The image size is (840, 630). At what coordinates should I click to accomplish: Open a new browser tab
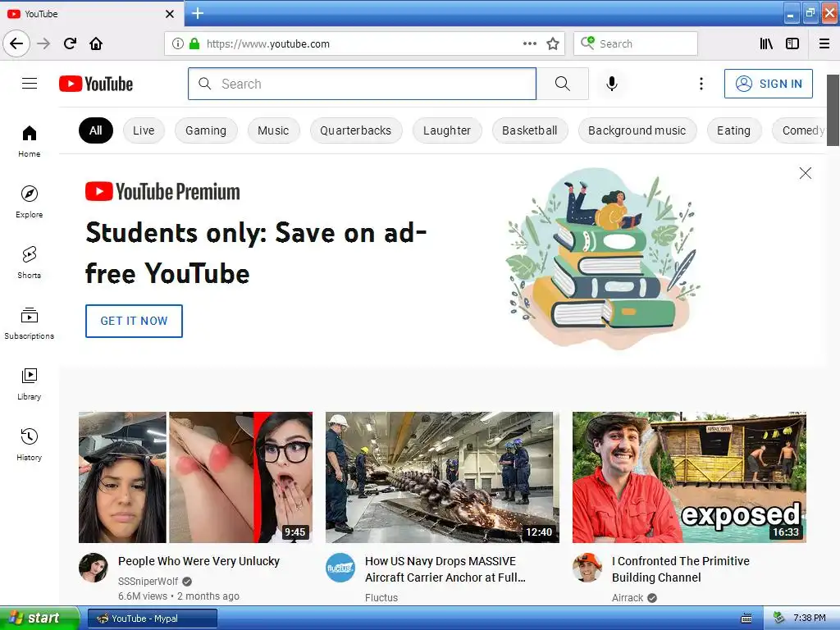tap(198, 13)
